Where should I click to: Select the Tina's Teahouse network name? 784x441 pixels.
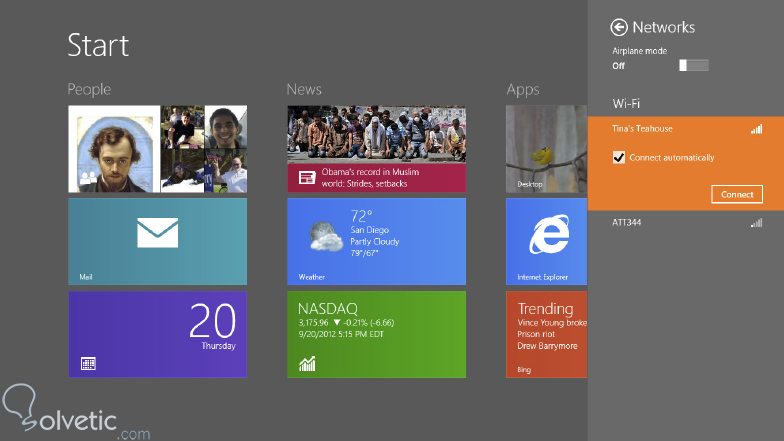tap(642, 129)
